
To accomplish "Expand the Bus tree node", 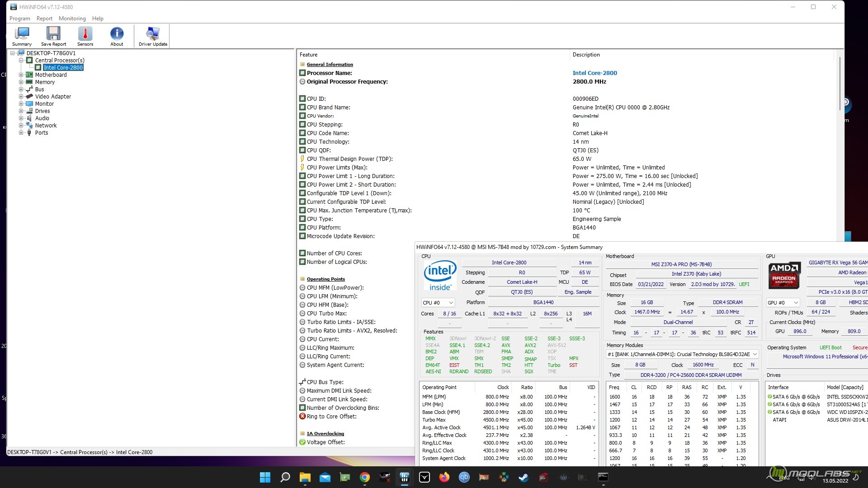I will (x=21, y=89).
